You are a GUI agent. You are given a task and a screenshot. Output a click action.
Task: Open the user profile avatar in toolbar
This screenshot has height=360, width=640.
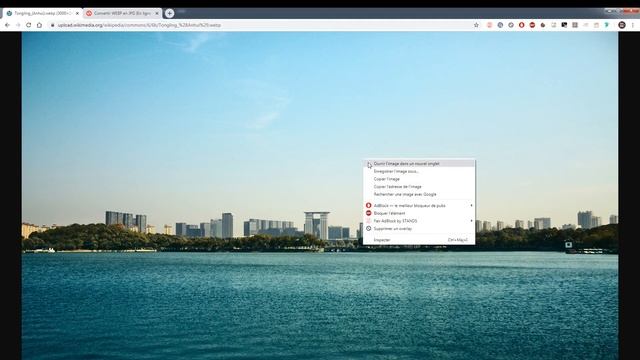tap(622, 25)
